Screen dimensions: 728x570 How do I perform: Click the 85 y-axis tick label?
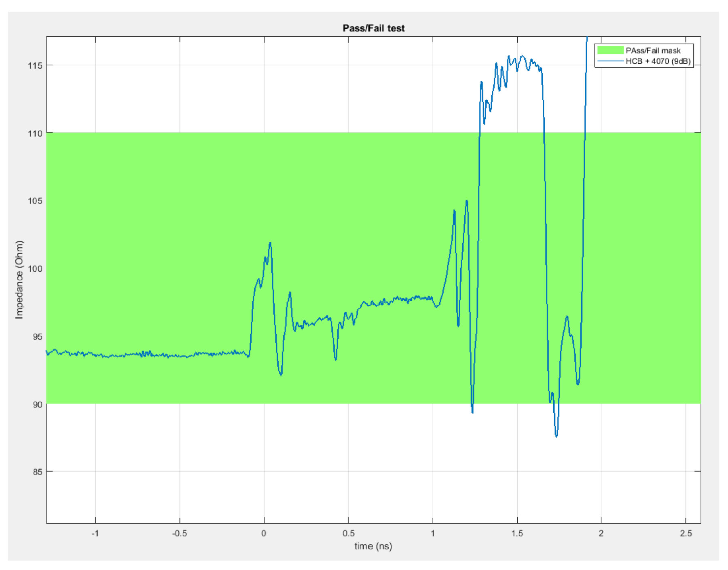(x=37, y=472)
